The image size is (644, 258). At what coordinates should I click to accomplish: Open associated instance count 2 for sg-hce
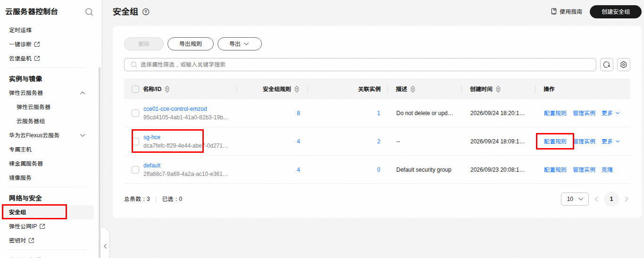point(379,141)
